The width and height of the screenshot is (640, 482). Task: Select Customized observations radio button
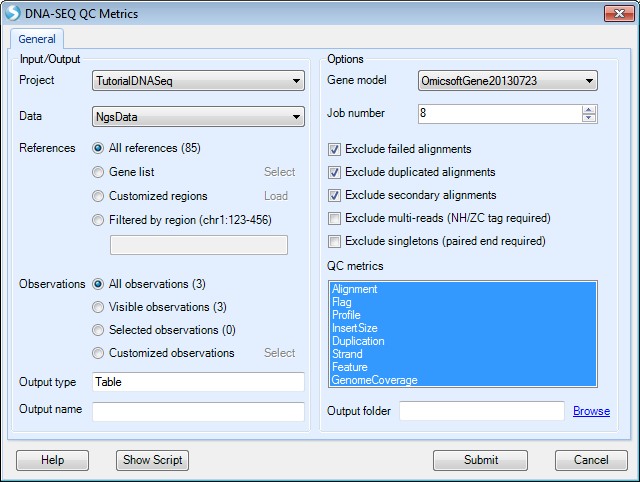pos(98,353)
